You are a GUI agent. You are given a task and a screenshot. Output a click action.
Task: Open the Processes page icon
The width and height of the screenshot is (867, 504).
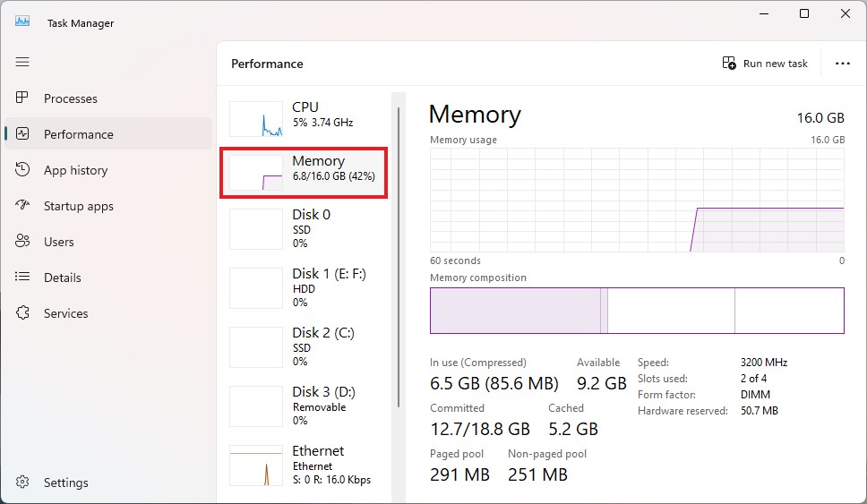pyautogui.click(x=23, y=98)
